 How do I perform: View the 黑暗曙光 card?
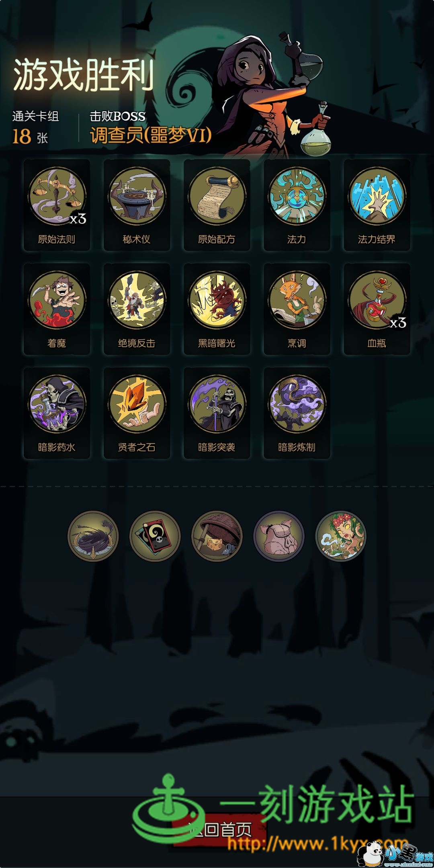(217, 309)
